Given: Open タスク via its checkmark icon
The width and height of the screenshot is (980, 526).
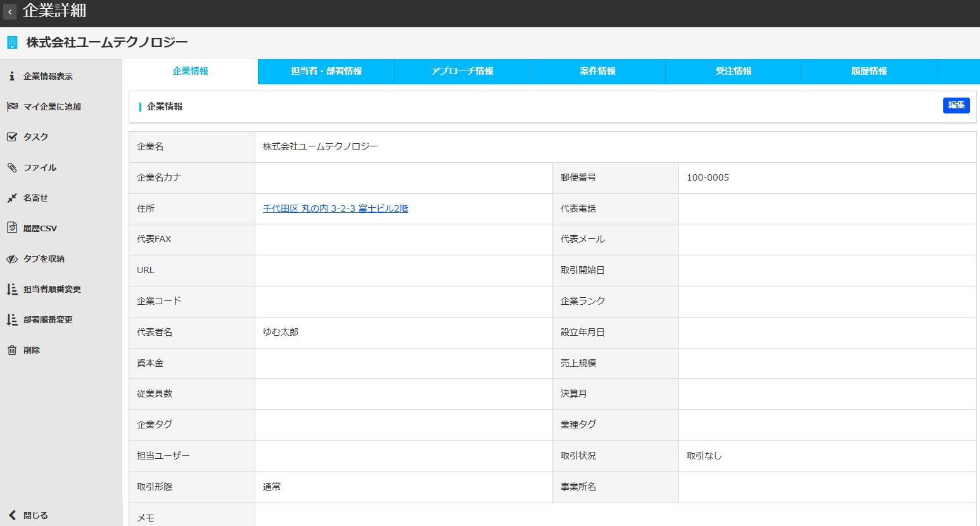Looking at the screenshot, I should [x=12, y=137].
